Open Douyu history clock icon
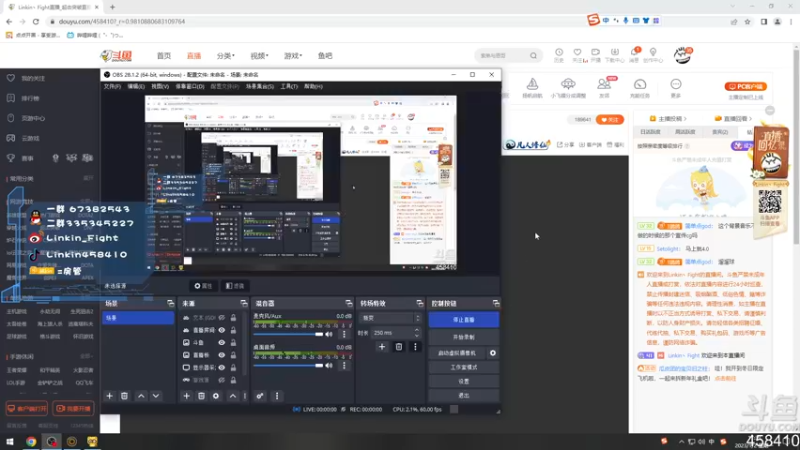 559,55
